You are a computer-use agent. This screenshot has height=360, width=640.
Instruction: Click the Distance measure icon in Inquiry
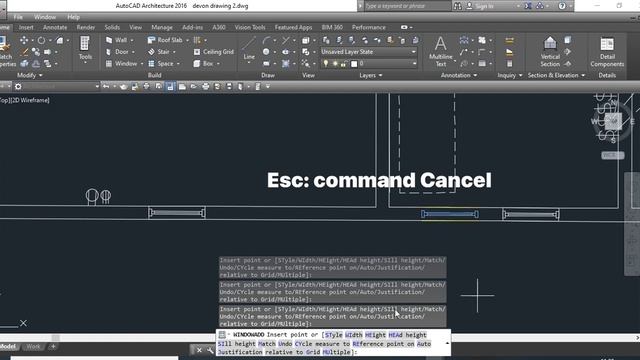[x=509, y=40]
